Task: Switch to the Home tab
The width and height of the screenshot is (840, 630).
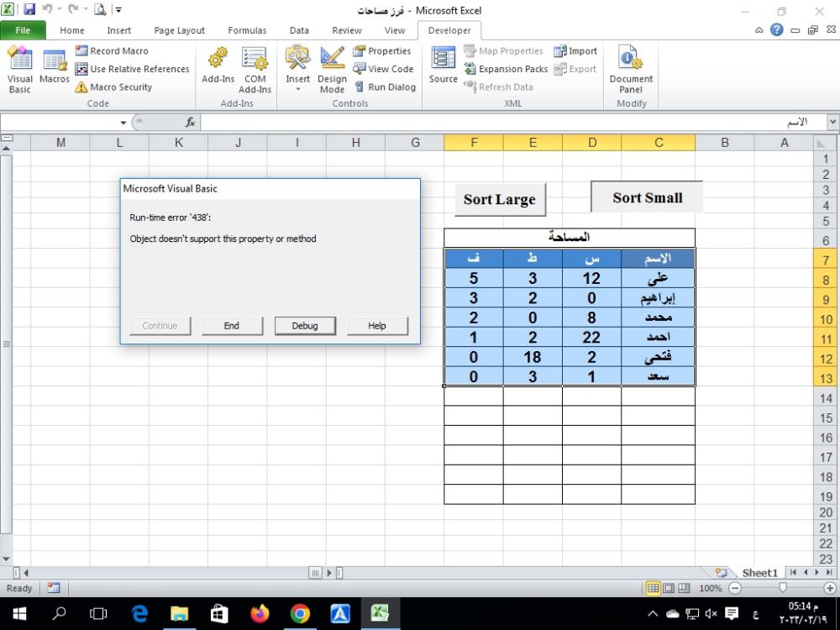Action: (71, 30)
